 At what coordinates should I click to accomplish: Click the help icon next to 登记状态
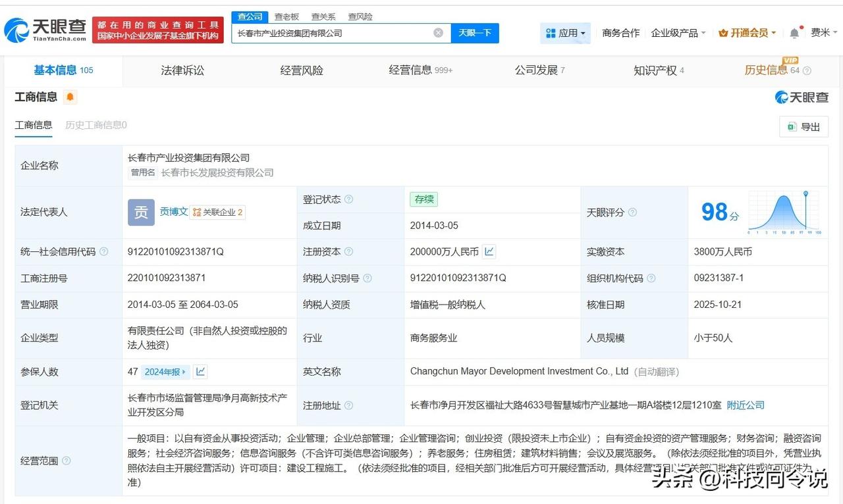(348, 199)
